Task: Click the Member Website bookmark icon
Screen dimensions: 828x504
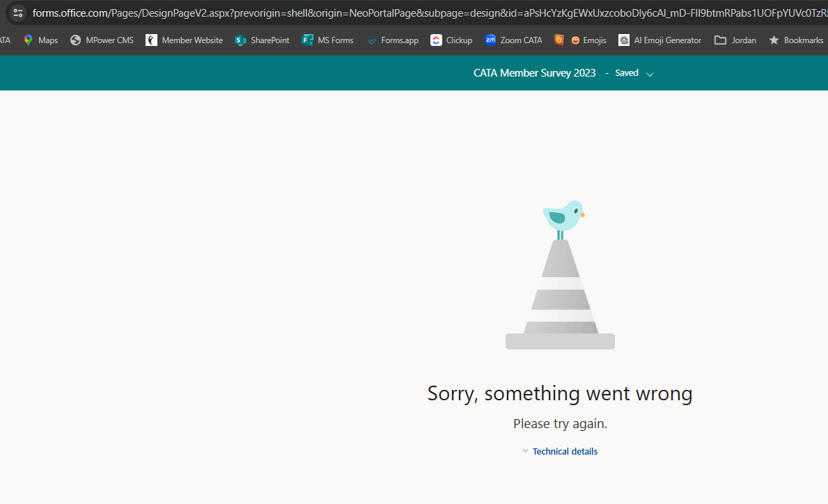Action: 152,40
